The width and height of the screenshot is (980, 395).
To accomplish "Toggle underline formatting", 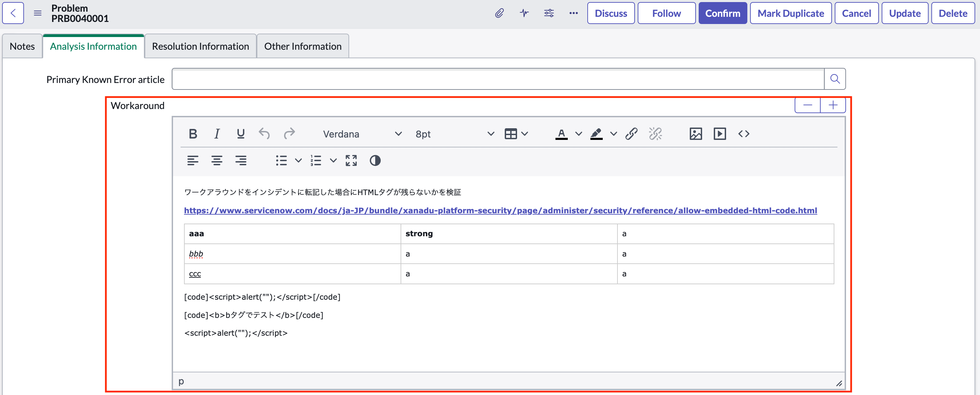I will point(241,134).
